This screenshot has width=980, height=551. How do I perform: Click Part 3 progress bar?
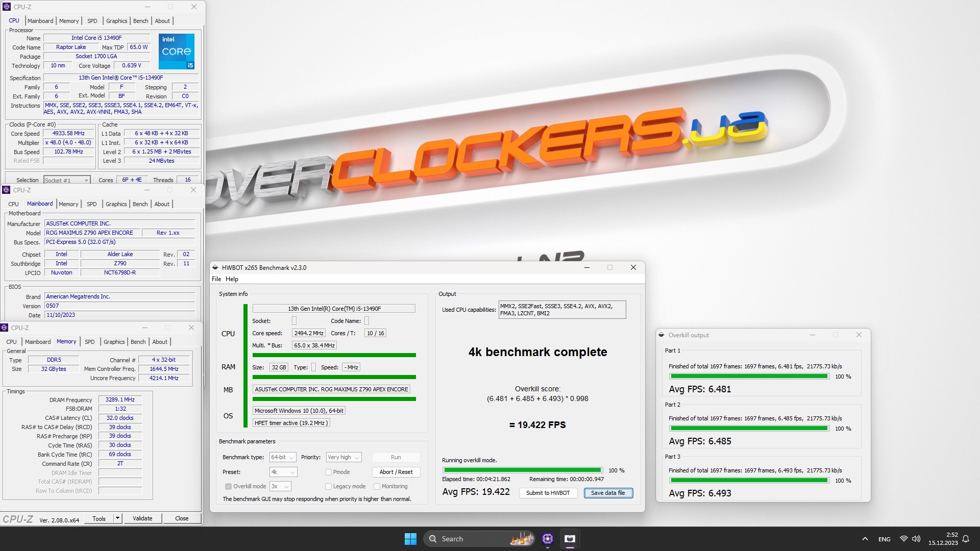pyautogui.click(x=749, y=481)
